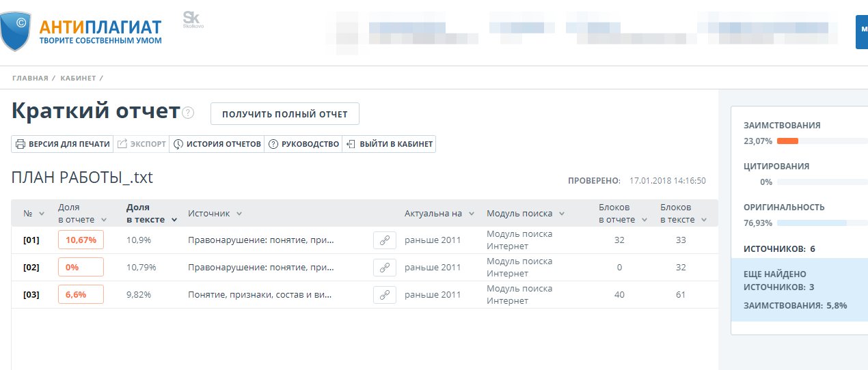Go to Главная breadcrumb
This screenshot has width=868, height=370.
(x=30, y=79)
